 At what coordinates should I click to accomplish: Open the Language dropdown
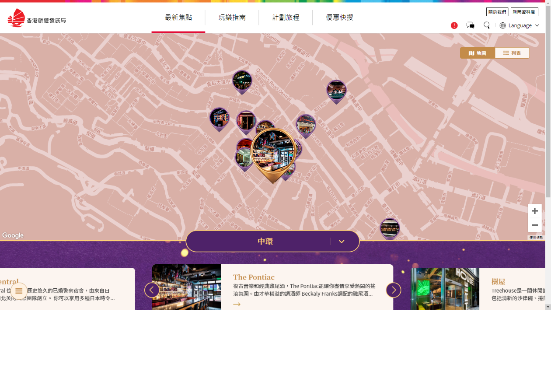(523, 25)
